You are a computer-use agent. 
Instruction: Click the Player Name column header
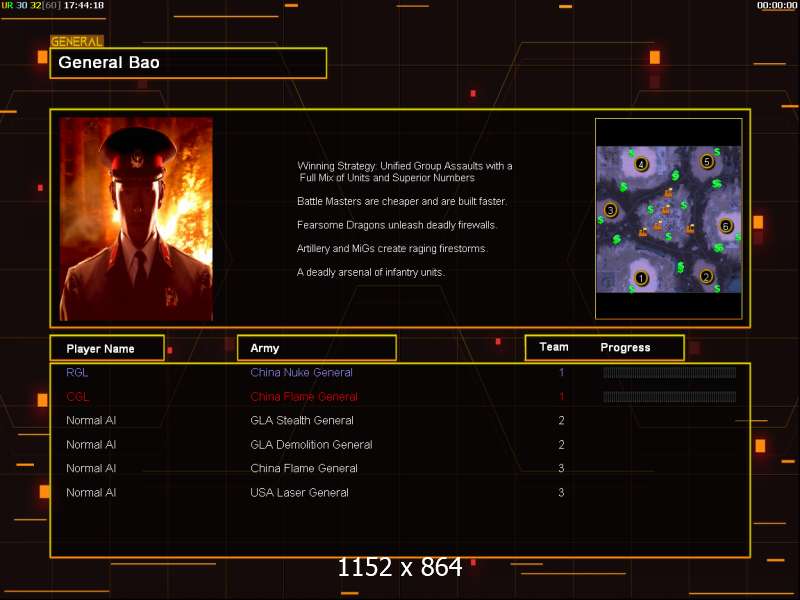[x=107, y=348]
